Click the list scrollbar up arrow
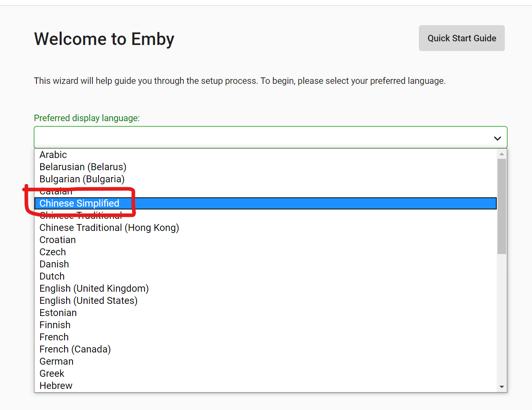 pyautogui.click(x=502, y=154)
